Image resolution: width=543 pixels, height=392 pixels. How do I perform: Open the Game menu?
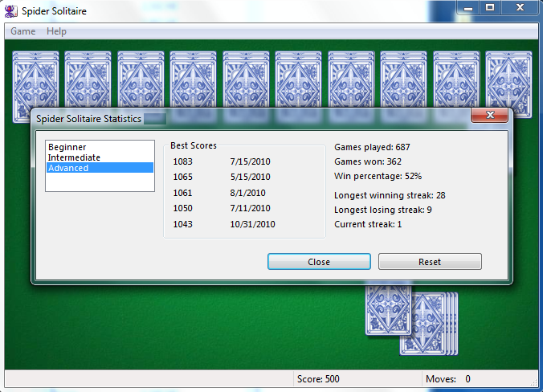[22, 31]
